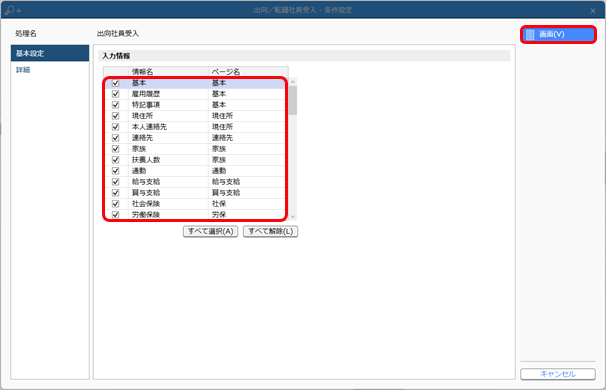This screenshot has height=390, width=606.
Task: Select the 社会保険 information name cell
Action: click(x=168, y=204)
